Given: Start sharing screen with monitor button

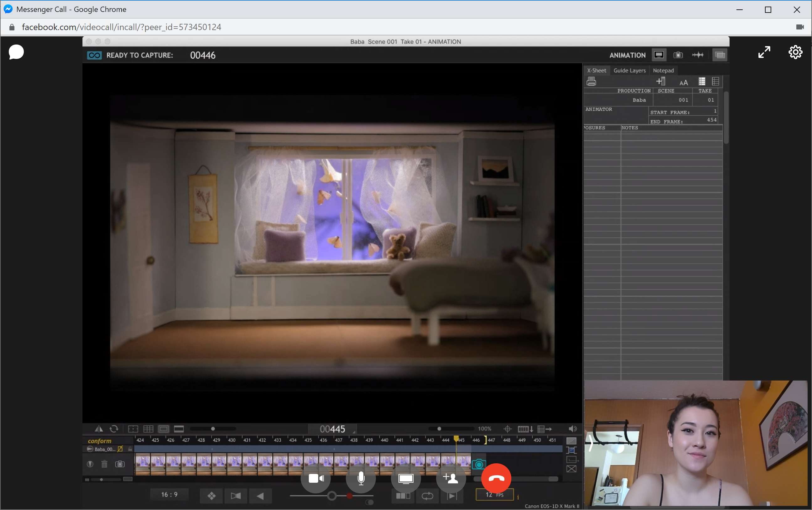Looking at the screenshot, I should pos(406,478).
